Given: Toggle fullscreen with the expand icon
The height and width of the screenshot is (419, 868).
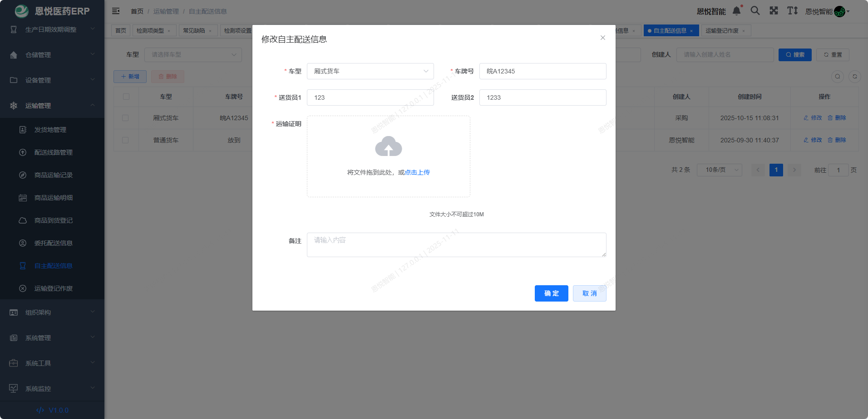Looking at the screenshot, I should pos(774,11).
